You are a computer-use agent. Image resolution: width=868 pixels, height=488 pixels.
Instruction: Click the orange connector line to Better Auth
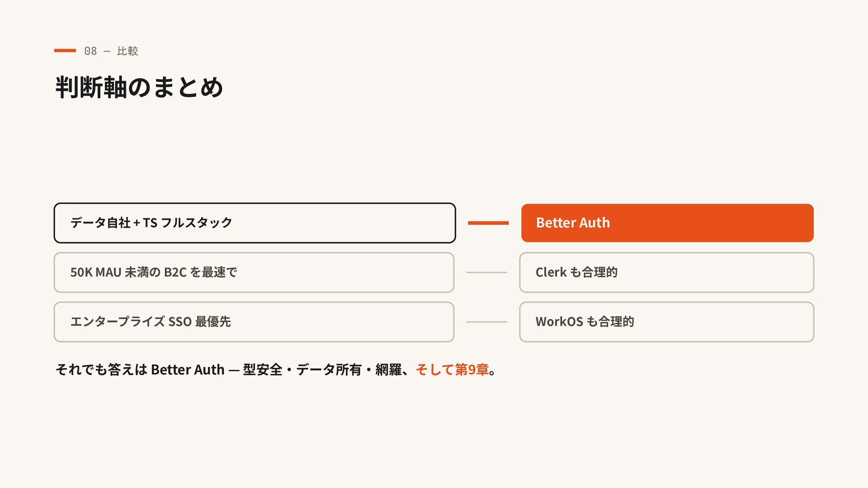tap(488, 223)
